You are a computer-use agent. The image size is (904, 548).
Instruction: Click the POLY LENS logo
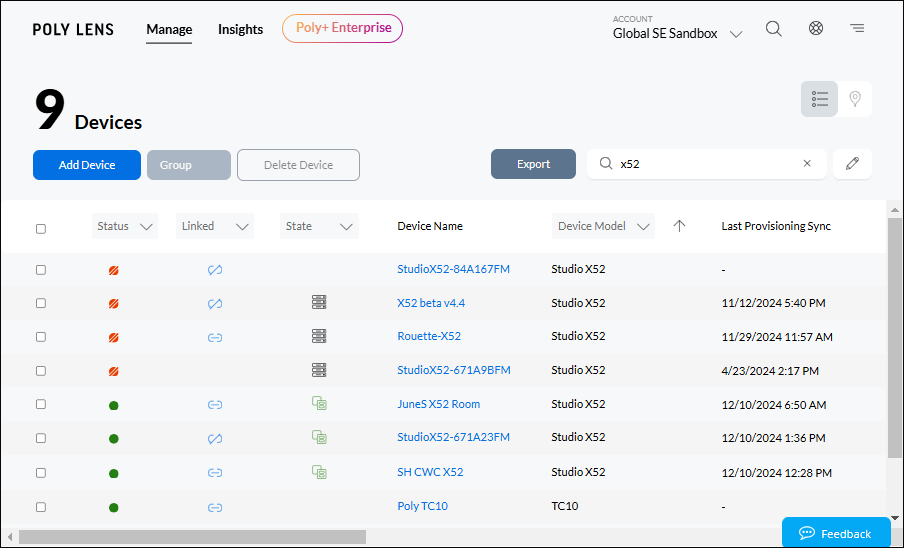[x=73, y=29]
